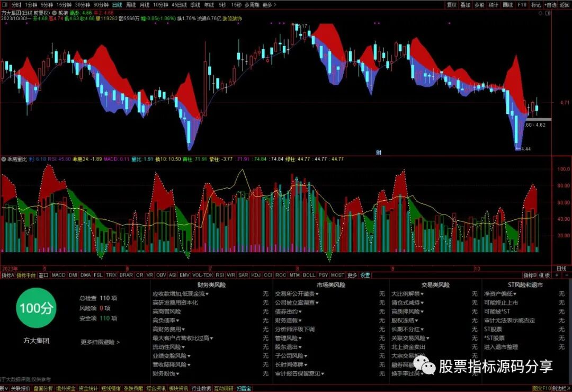Select the 月线 period tab
Screen dimensions: 572x392
coord(145,5)
